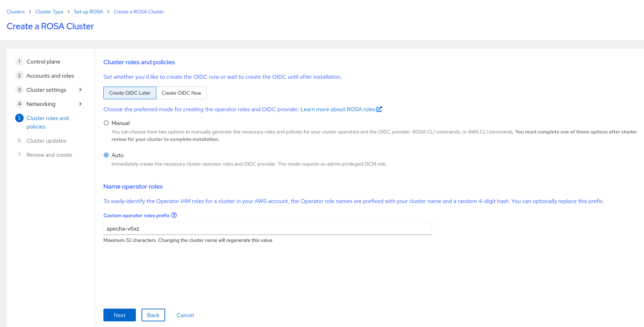644x327 pixels.
Task: Expand the Cluster settings step chevron
Action: [x=80, y=90]
